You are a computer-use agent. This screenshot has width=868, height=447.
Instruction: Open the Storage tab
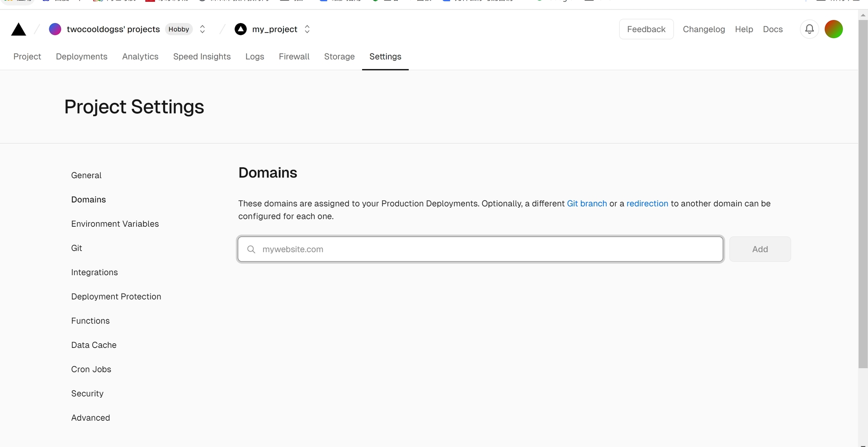pos(339,57)
